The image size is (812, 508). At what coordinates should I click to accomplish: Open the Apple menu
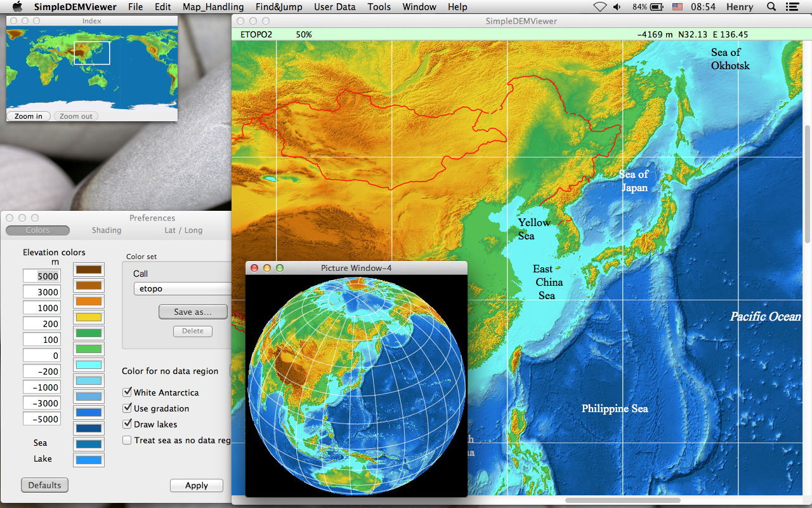[17, 7]
